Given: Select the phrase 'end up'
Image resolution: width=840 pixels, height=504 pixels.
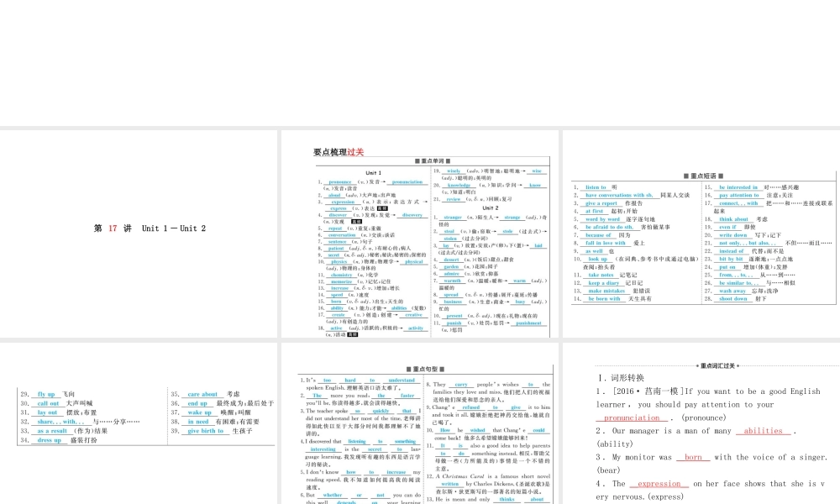Looking at the screenshot, I should point(197,403).
